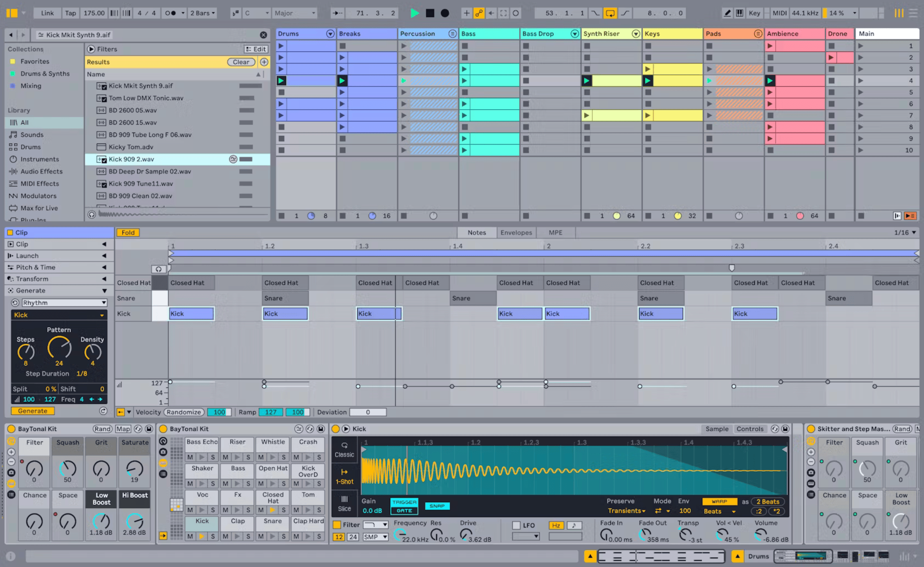Open the Major scale dropdown
The width and height of the screenshot is (924, 567).
(x=294, y=13)
